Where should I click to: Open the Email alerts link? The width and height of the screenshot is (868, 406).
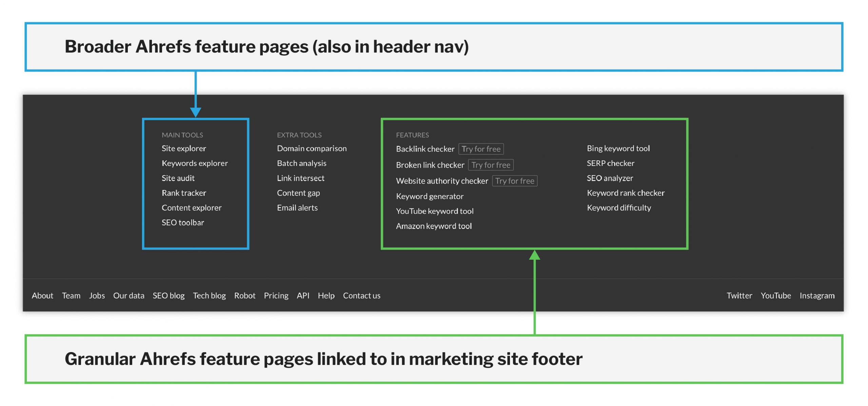297,208
